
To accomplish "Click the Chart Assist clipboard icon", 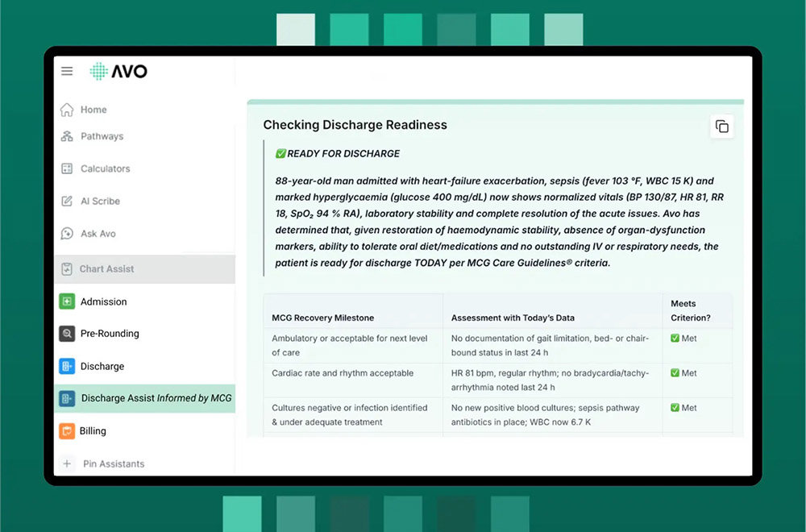I will (67, 269).
